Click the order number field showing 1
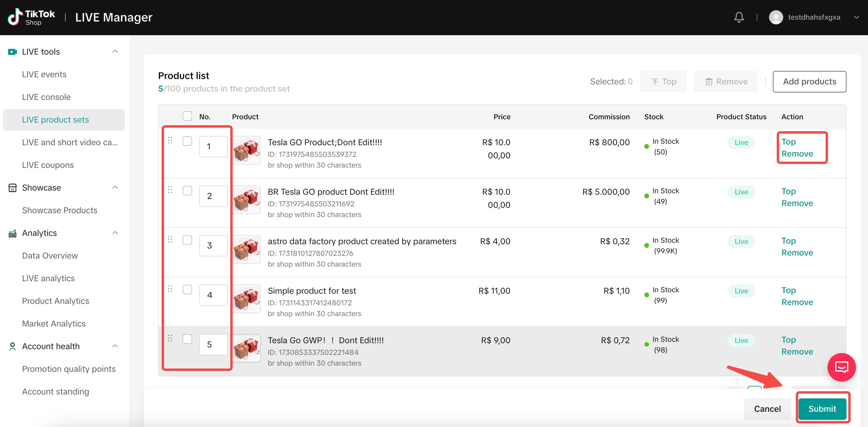The width and height of the screenshot is (868, 427). pyautogui.click(x=213, y=146)
